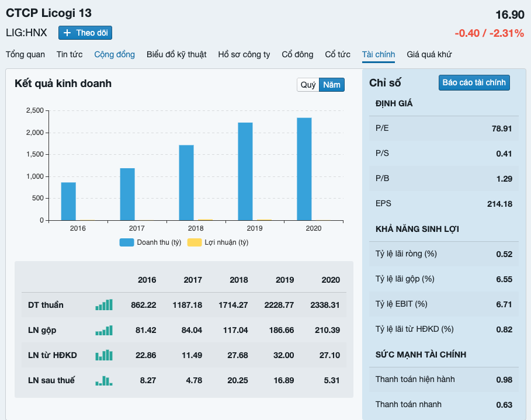Click the 2018 revenue bar
The height and width of the screenshot is (420, 531).
[186, 183]
